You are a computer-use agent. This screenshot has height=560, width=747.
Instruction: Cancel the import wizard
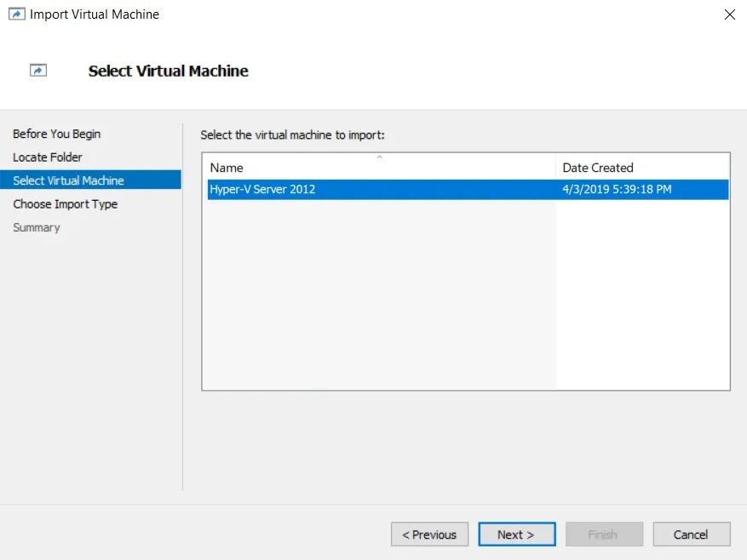click(x=691, y=534)
